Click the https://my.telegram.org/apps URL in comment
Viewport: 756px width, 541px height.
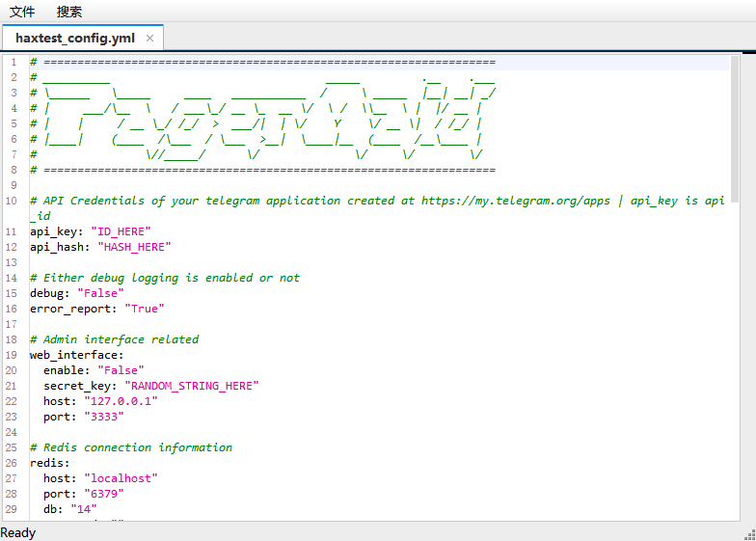(515, 201)
